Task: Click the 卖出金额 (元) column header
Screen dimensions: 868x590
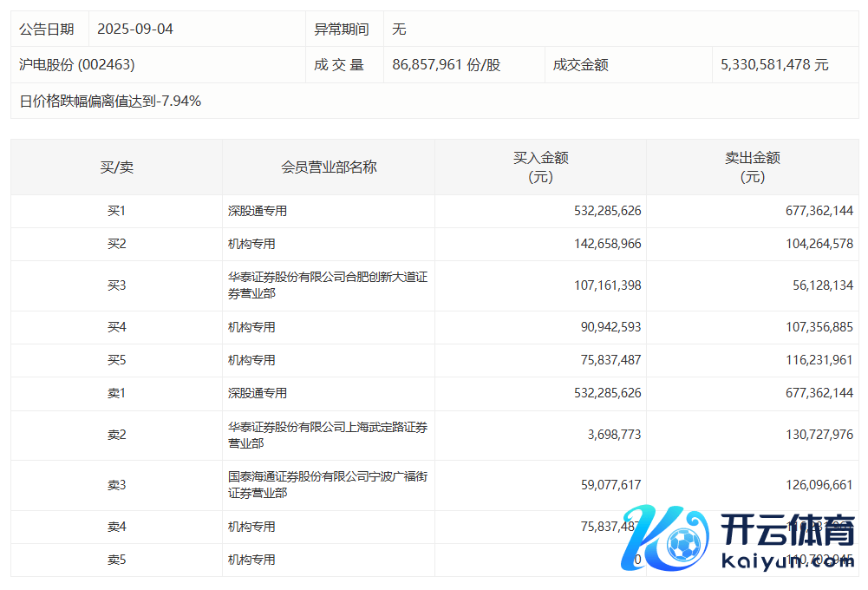Action: point(752,167)
